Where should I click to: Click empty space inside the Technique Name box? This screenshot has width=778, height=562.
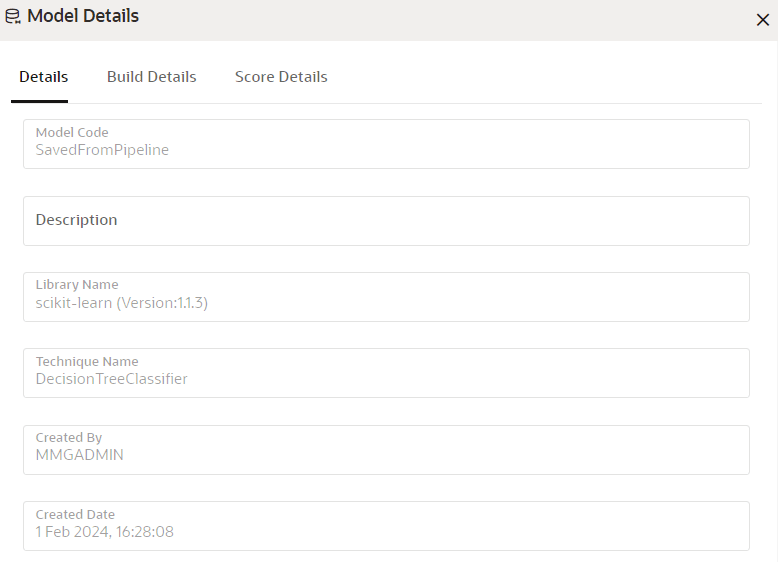coord(466,373)
